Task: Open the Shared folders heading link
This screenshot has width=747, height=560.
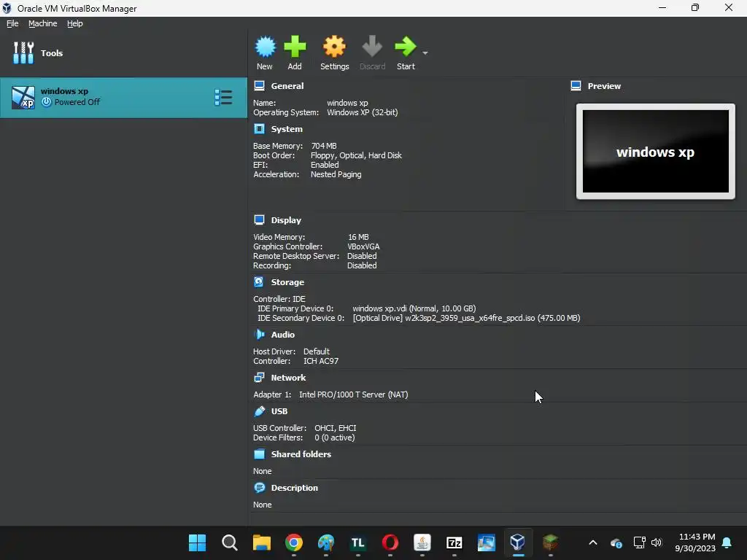Action: point(301,454)
